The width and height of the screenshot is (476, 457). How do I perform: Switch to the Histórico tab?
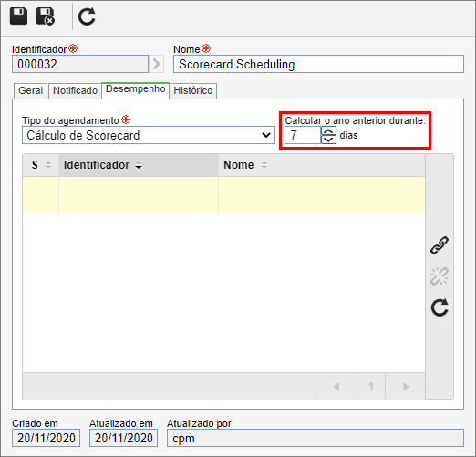coord(193,90)
